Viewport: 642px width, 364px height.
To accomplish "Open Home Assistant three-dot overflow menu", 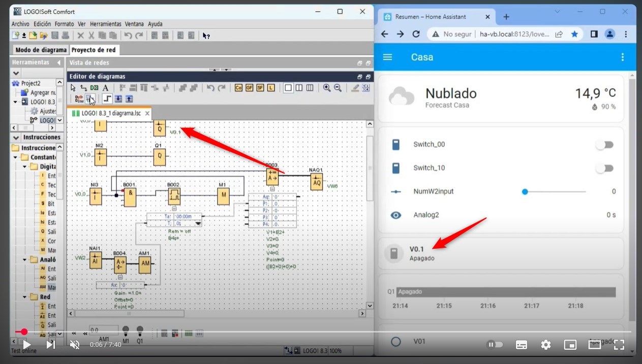I will coord(623,57).
